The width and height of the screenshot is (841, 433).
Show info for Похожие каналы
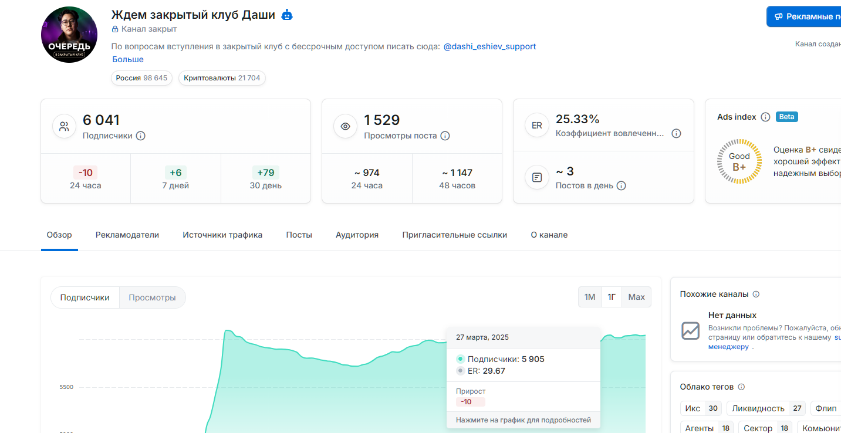click(756, 294)
